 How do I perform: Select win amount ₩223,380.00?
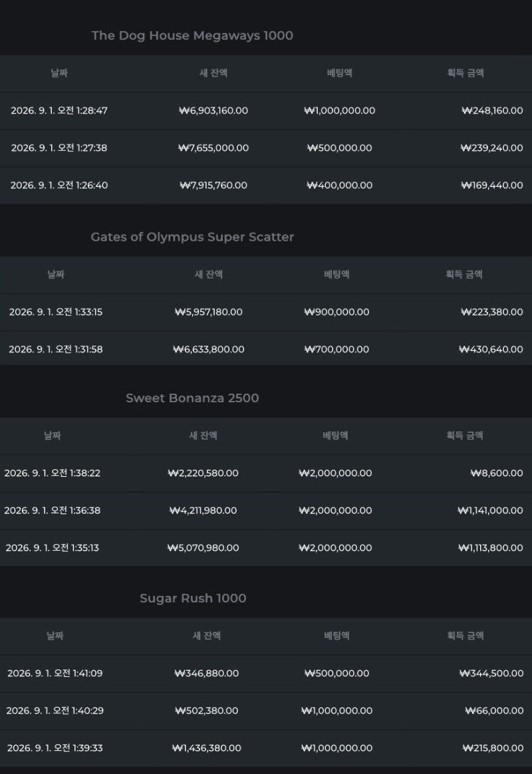[491, 312]
